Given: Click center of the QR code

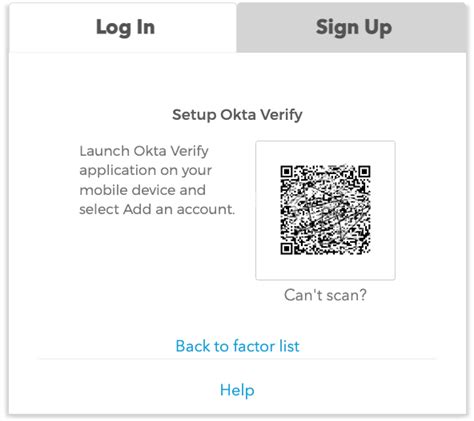Looking at the screenshot, I should pyautogui.click(x=325, y=210).
